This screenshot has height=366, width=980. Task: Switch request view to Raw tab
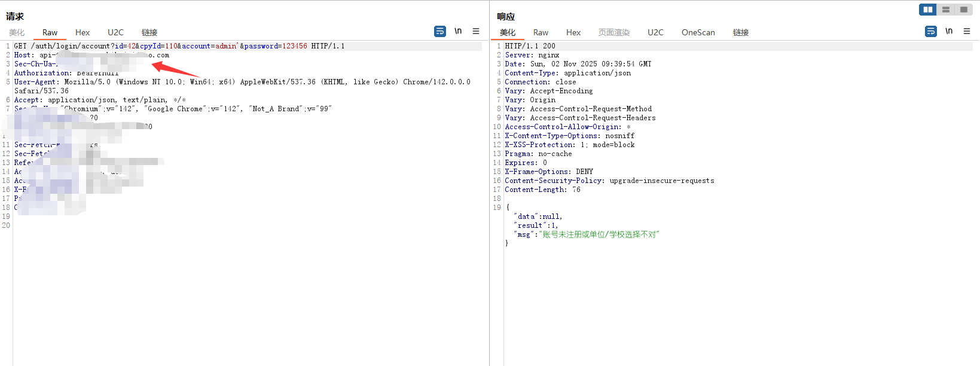coord(50,32)
